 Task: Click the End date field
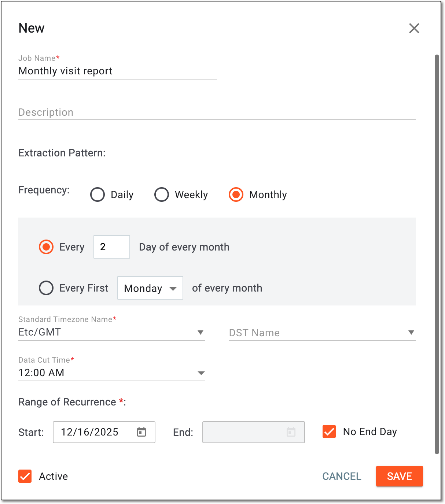click(254, 432)
